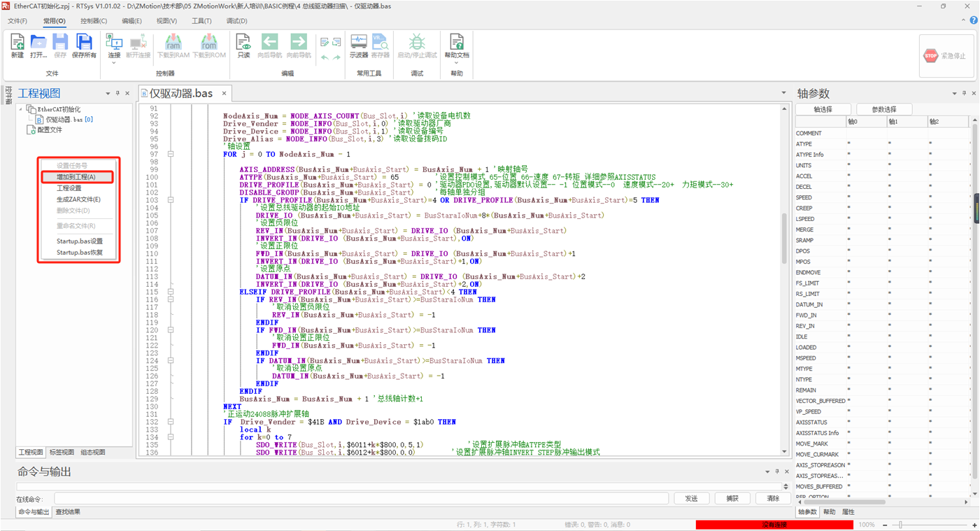
Task: Click zoom out minus icon in status bar
Action: 885,525
